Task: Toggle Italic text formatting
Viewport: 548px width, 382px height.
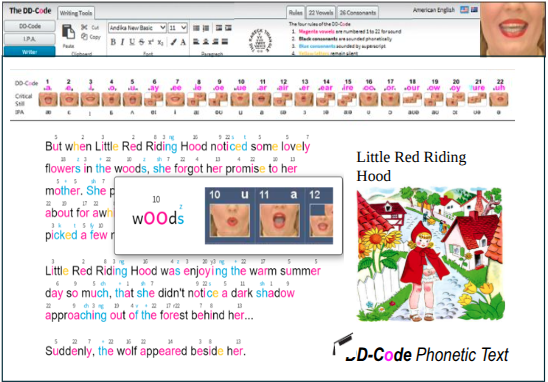Action: pyautogui.click(x=122, y=42)
